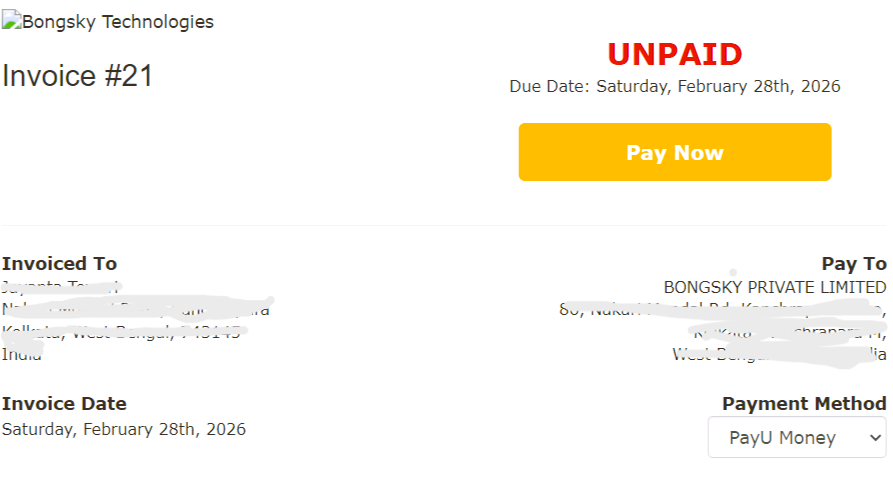
Task: Click the broken image icon at top-left
Action: click(8, 21)
